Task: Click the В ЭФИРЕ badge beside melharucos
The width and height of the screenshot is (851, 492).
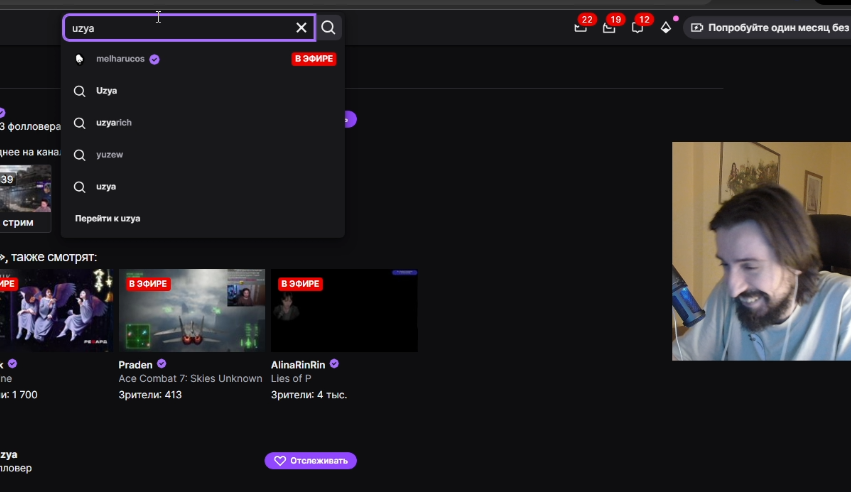Action: 314,59
